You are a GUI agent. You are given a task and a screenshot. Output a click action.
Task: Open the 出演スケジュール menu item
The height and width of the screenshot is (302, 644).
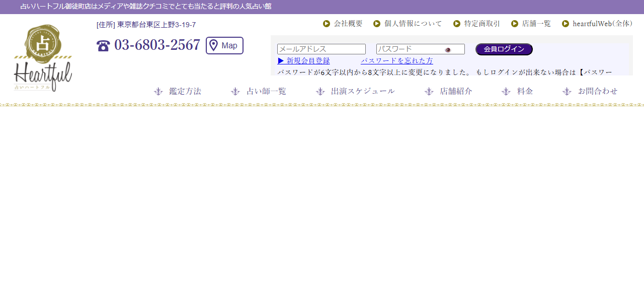(x=363, y=91)
